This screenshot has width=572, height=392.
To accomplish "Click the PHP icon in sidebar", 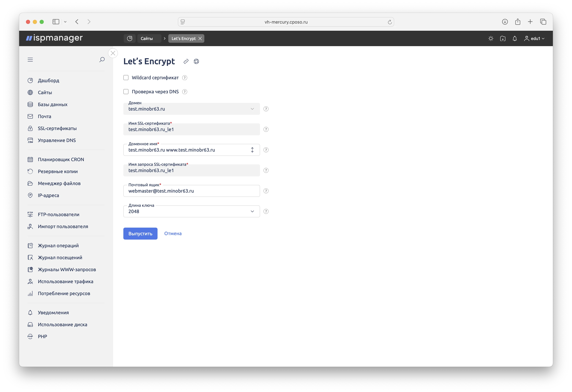I will click(30, 337).
